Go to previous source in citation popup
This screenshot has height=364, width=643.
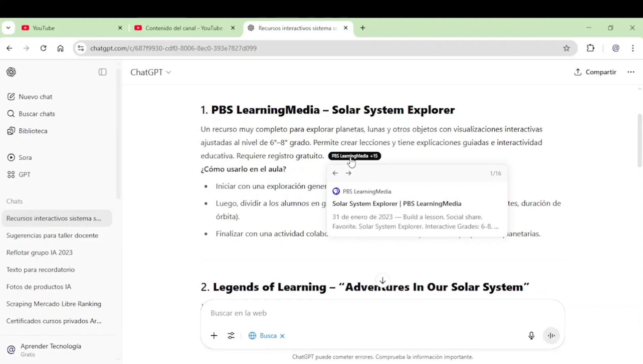point(335,173)
